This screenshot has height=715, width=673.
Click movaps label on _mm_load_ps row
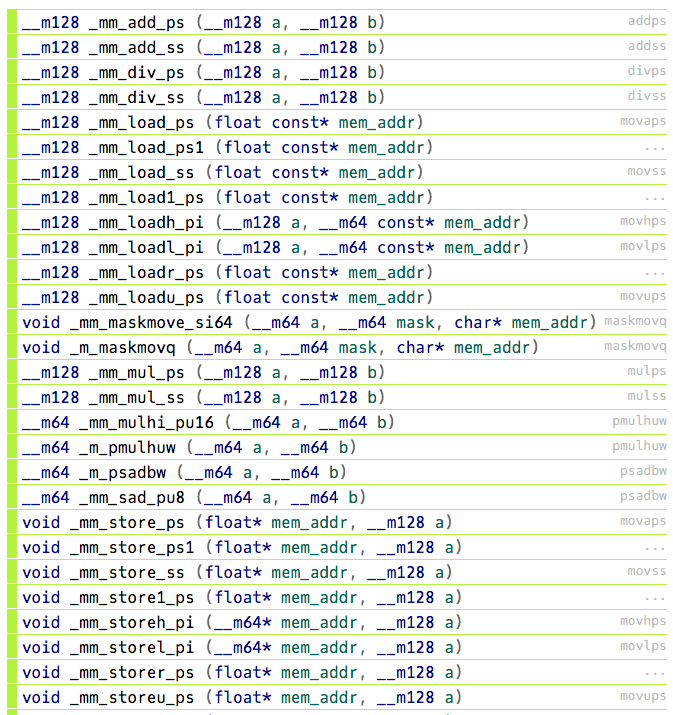(643, 121)
